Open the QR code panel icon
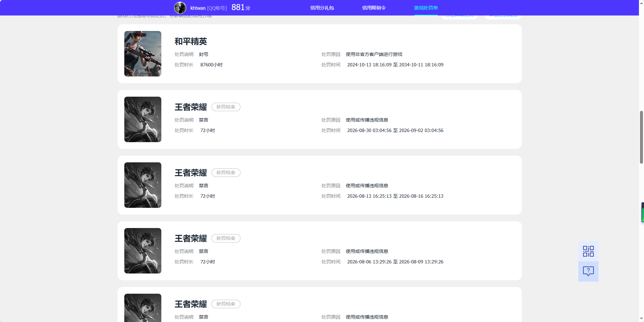 tap(588, 251)
